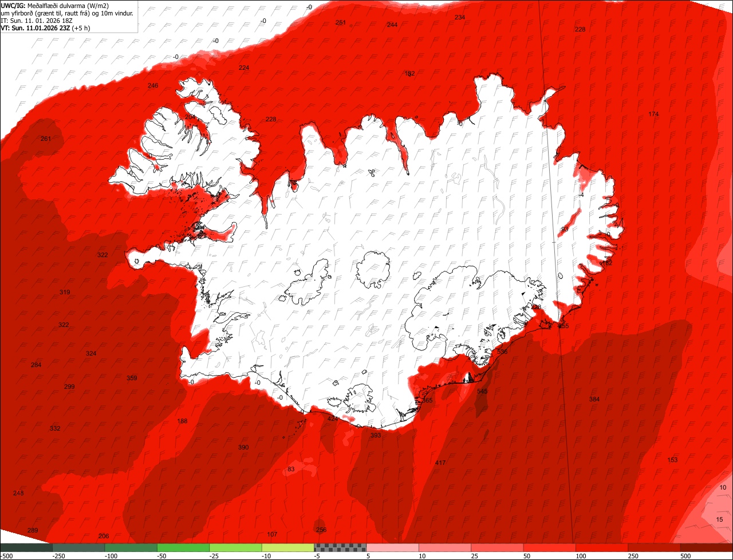Screen dimensions: 733x560
Task: Click the map value 465
Action: tap(427, 400)
